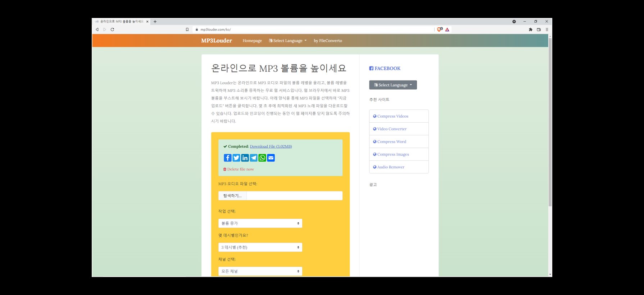Screen dimensions: 644x295
Task: Share the file via WhatsApp
Action: point(262,158)
